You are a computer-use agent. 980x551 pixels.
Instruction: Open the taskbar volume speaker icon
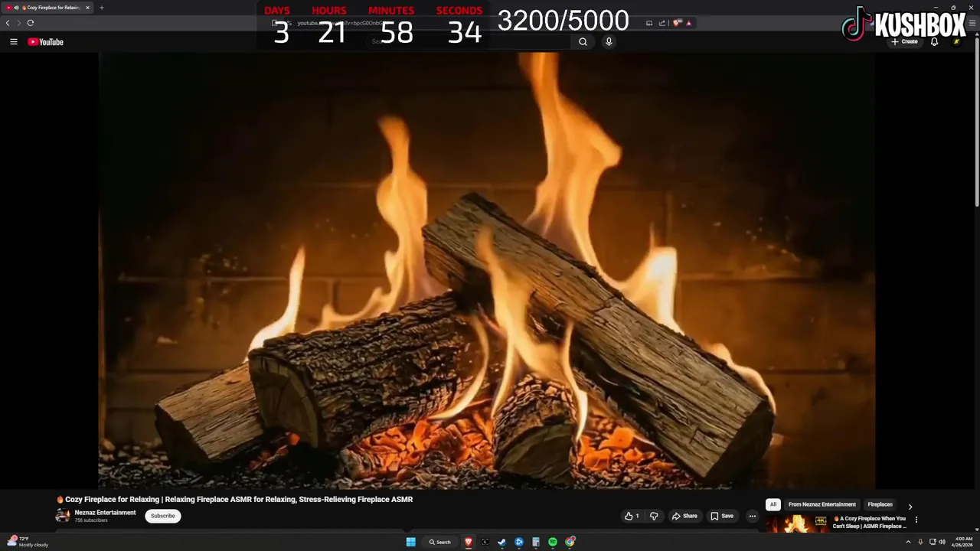(942, 542)
